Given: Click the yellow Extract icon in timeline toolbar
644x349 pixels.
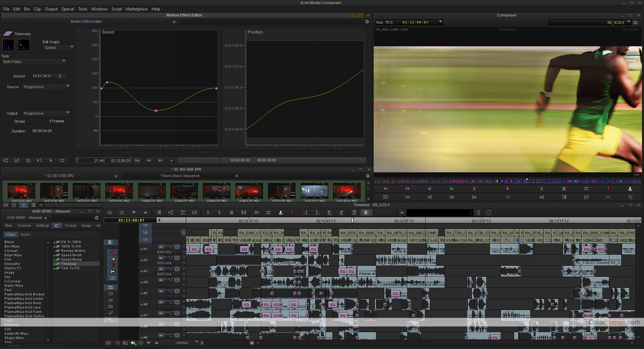Looking at the screenshot, I should coord(281,213).
